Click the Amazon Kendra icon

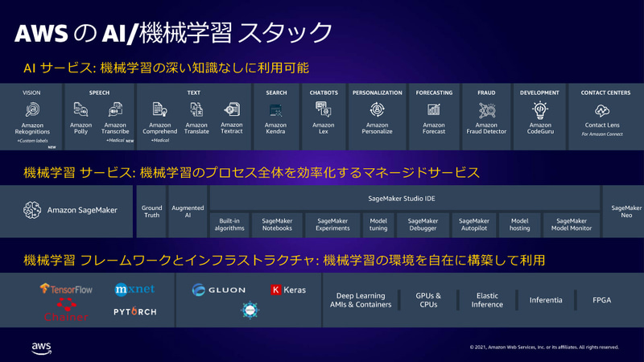coord(275,110)
